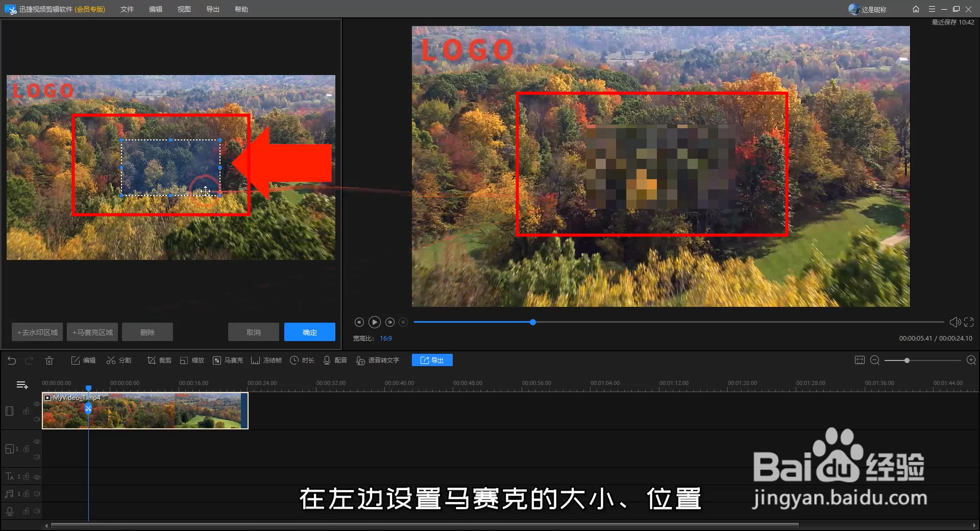Select the 冻结帧 freeze frame tool
This screenshot has height=531, width=980.
(x=266, y=360)
